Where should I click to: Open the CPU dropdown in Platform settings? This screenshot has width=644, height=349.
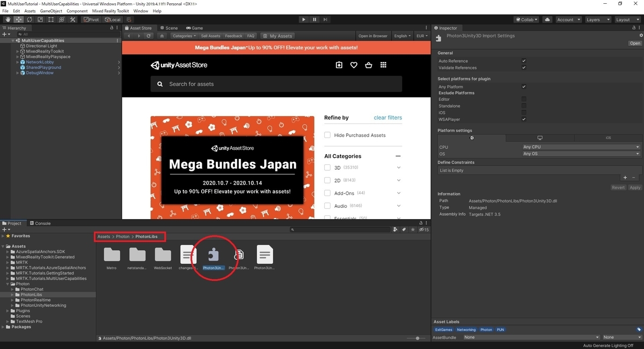(581, 147)
